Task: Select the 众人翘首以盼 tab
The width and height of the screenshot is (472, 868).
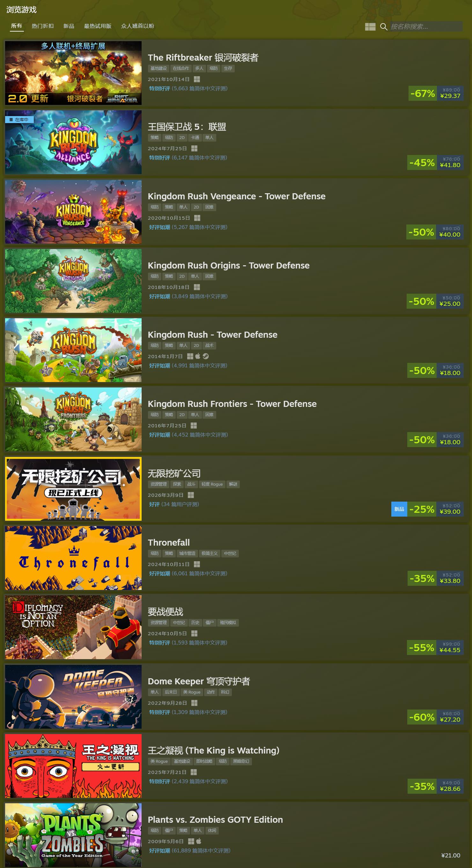Action: pos(137,26)
